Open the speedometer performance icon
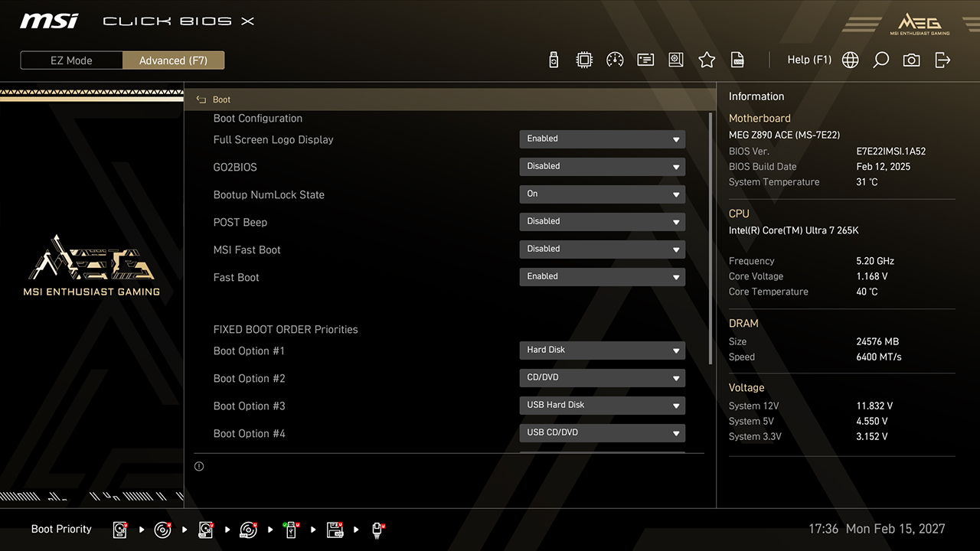Screen dimensions: 980x551 pyautogui.click(x=615, y=60)
